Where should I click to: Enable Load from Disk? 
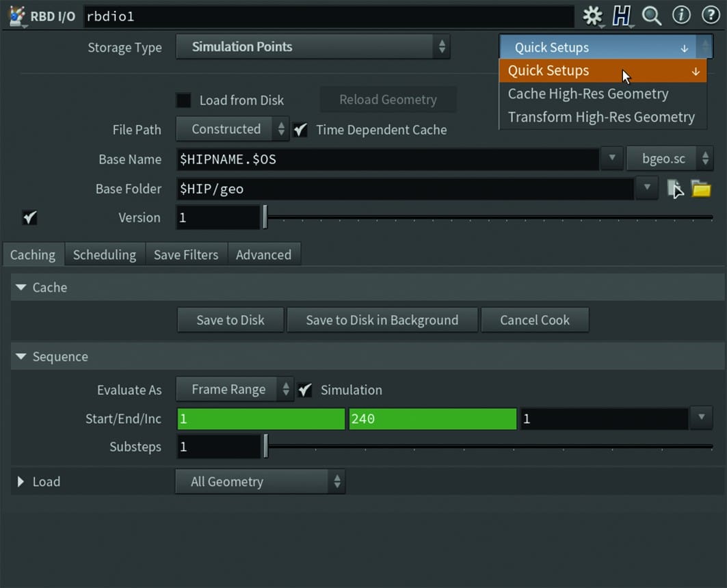(183, 100)
